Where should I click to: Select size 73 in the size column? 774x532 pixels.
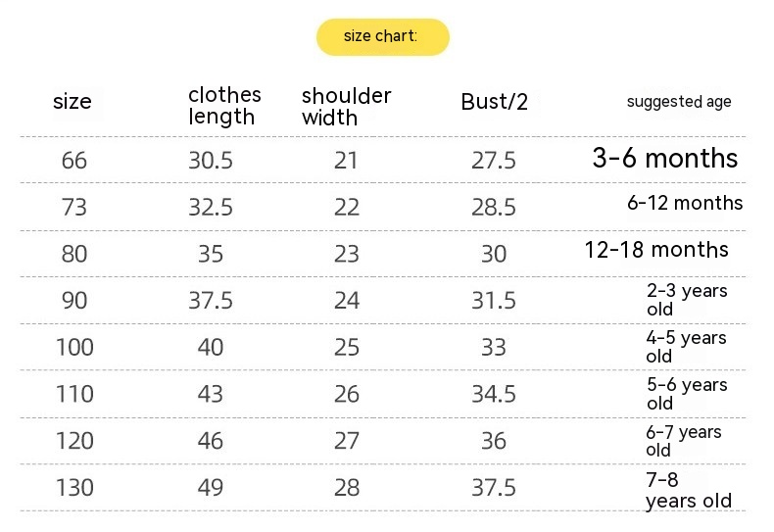[x=74, y=207]
